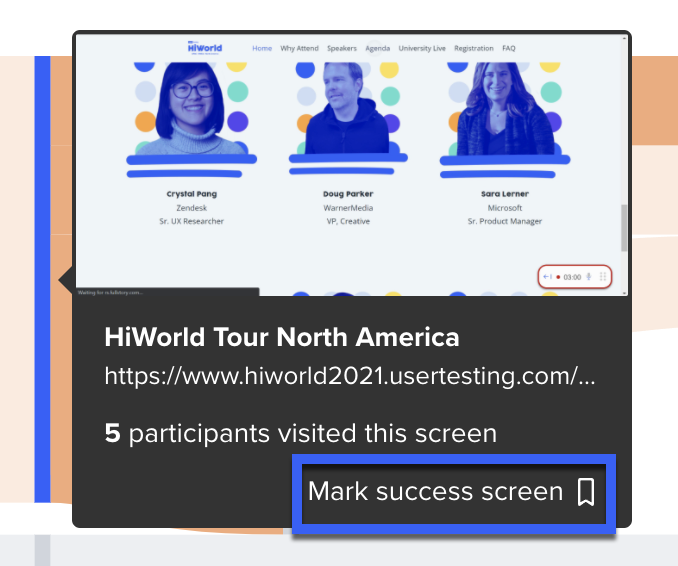Viewport: 678px width, 566px height.
Task: Click the 03:00 recording timer
Action: tap(572, 277)
